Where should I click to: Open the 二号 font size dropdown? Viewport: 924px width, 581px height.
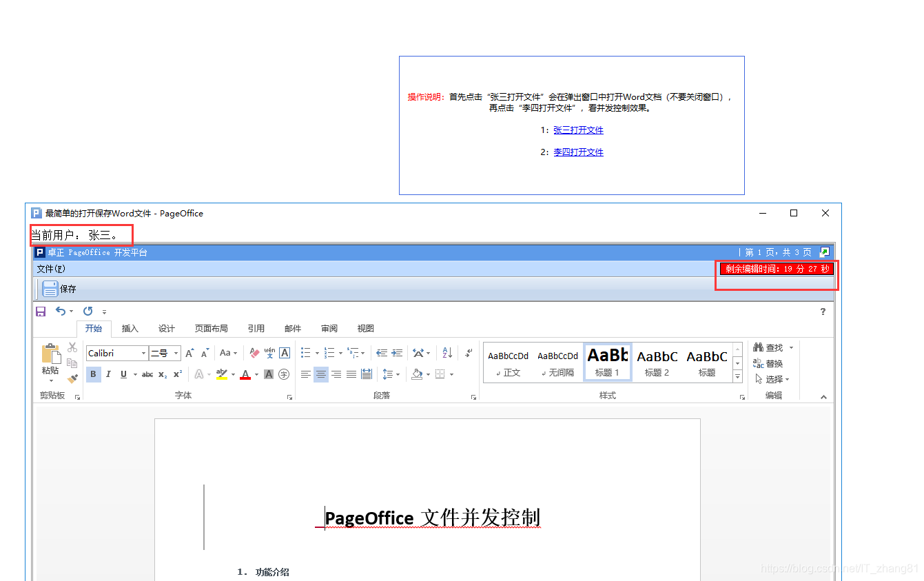pos(176,354)
